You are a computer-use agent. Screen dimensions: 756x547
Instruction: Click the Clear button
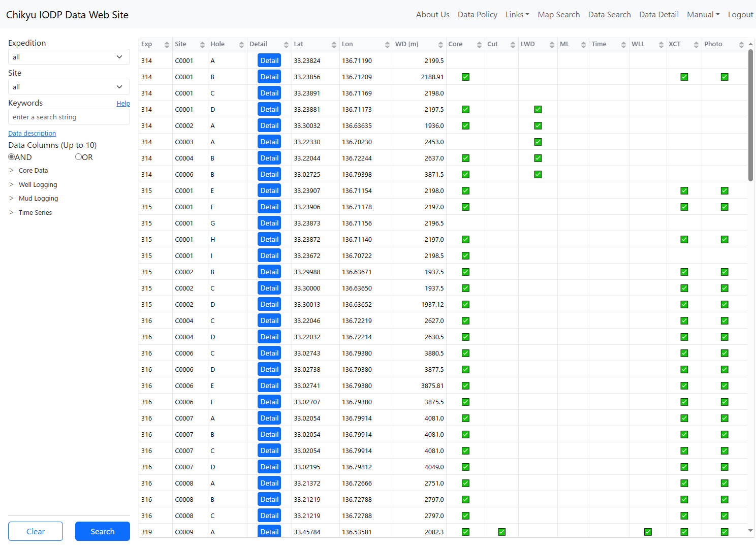coord(36,531)
